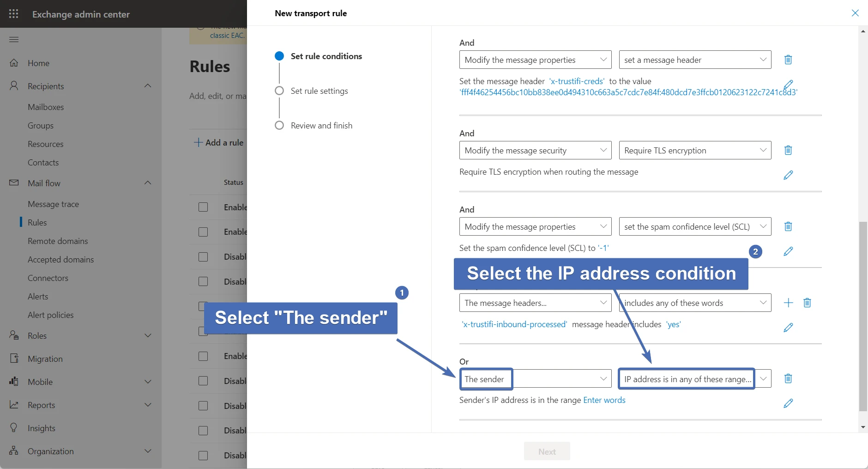This screenshot has width=868, height=469.
Task: Edit the sender IP address range
Action: (788, 403)
